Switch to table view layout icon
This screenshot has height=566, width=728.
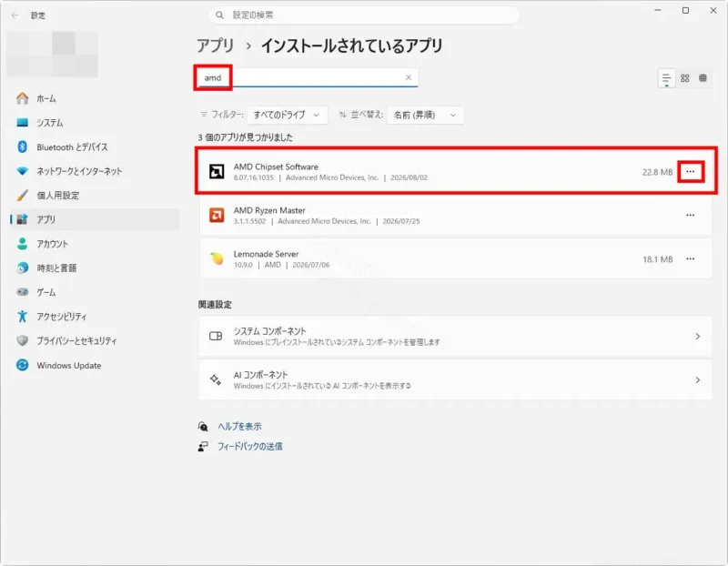coord(703,78)
